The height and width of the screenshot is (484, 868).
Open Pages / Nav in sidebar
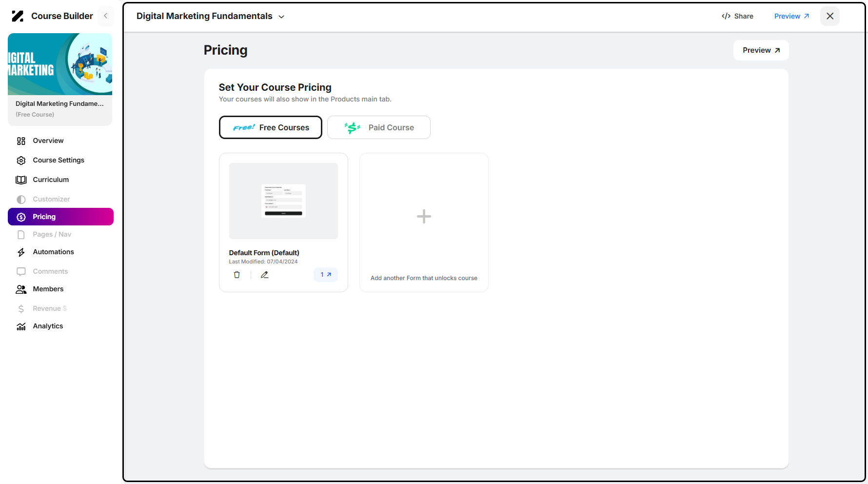point(60,234)
